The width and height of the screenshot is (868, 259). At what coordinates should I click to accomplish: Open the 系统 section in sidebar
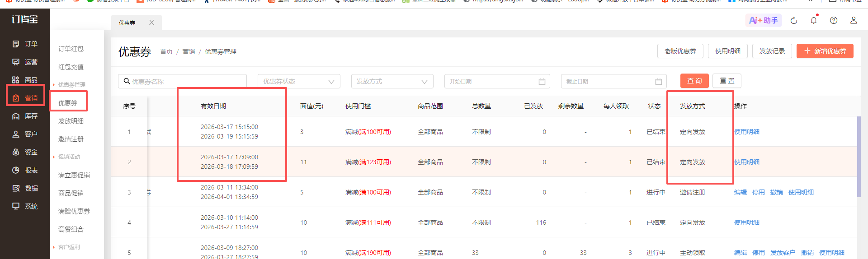pos(25,206)
